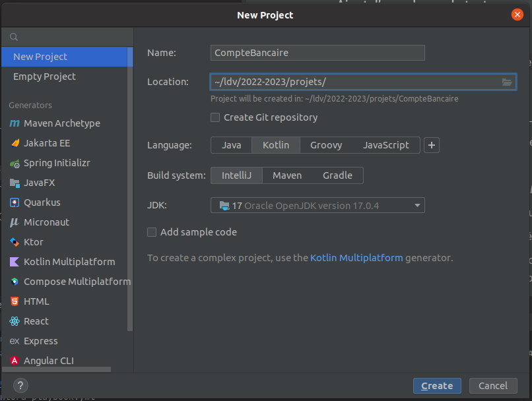Viewport: 532px width, 401px height.
Task: Click the Jakarta EE generator icon
Action: point(15,143)
